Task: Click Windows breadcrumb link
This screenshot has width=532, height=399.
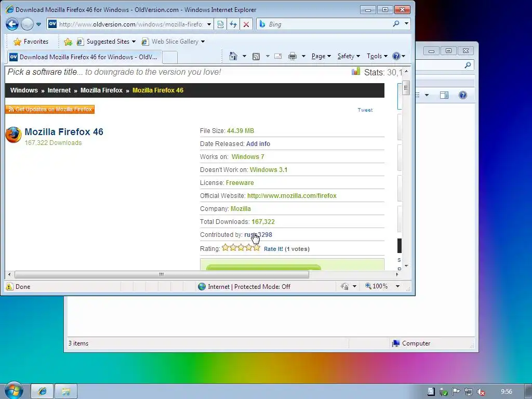Action: (24, 90)
